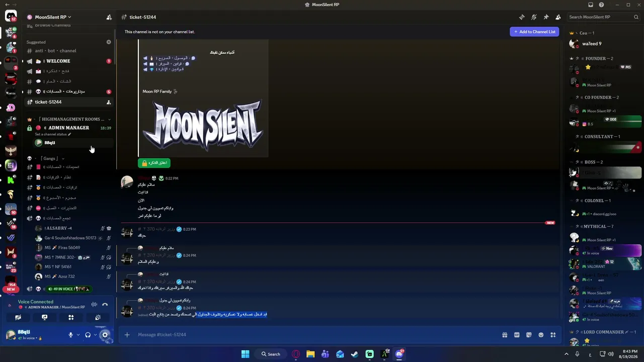
Task: Open the emoji picker
Action: (x=541, y=335)
